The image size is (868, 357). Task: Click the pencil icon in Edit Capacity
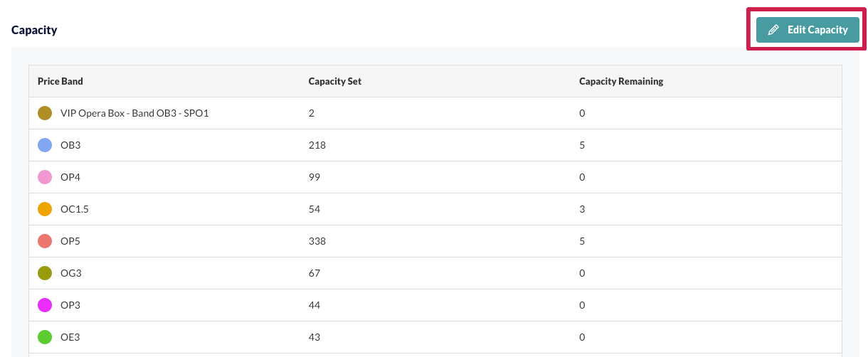pyautogui.click(x=773, y=30)
